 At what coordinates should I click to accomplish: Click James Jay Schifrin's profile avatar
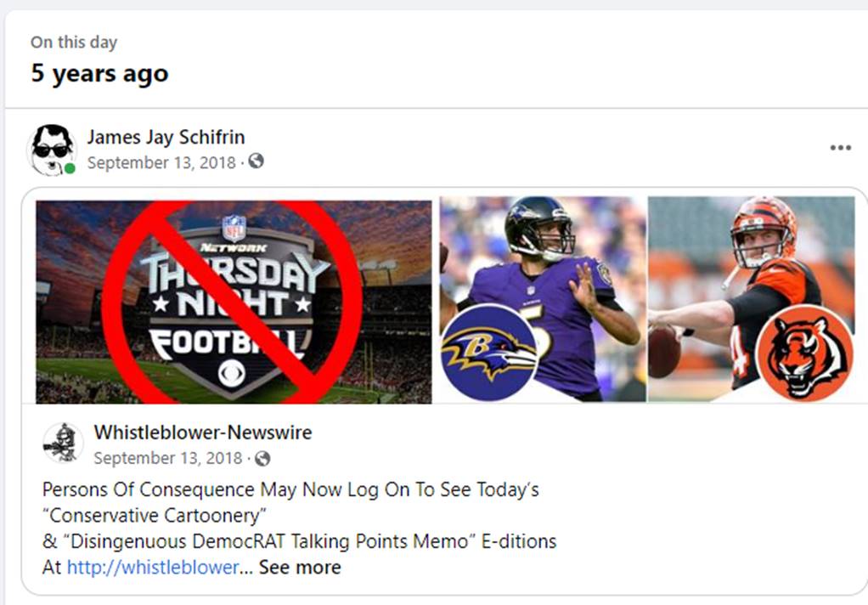(52, 149)
